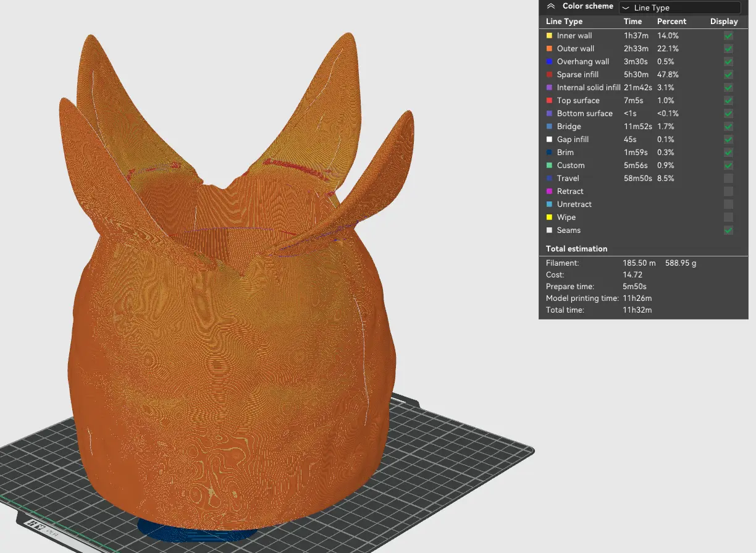Click the green Custom color swatch
This screenshot has width=756, height=553.
click(x=549, y=166)
